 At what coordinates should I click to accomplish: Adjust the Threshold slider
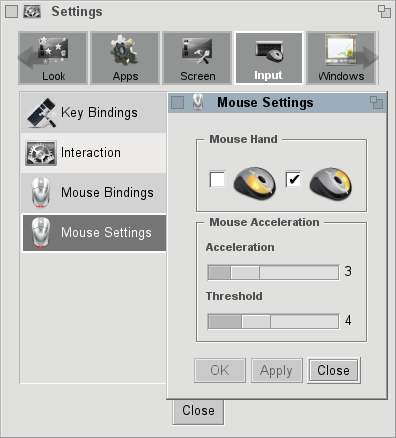273,321
